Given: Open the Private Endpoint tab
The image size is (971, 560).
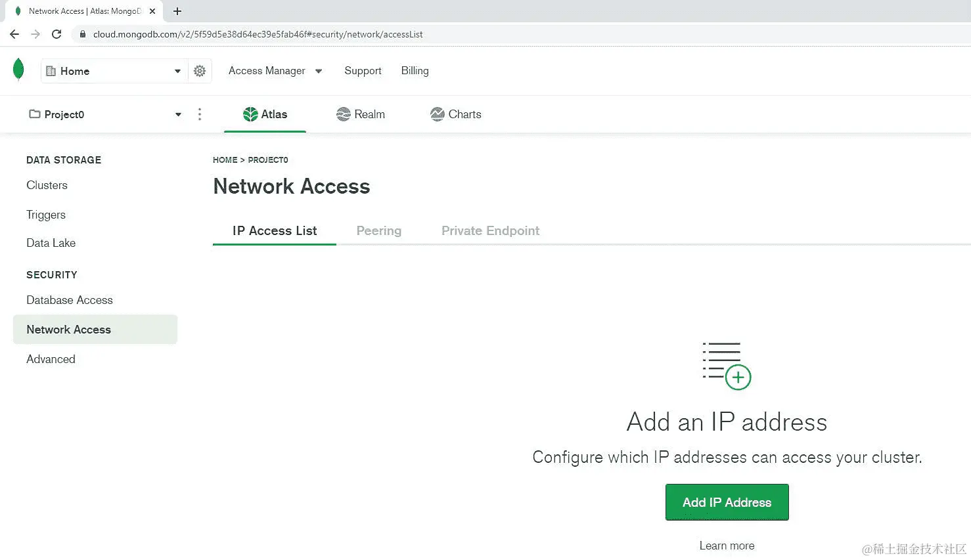Looking at the screenshot, I should coord(490,230).
